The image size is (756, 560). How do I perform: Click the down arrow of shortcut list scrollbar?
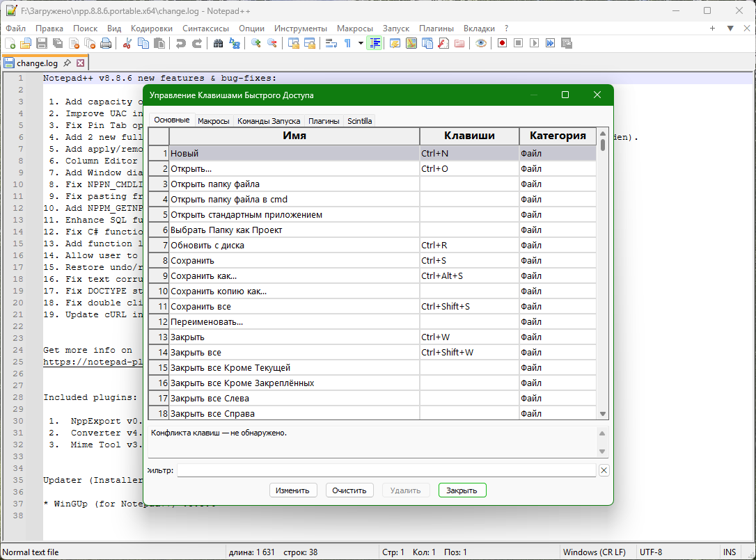coord(603,414)
